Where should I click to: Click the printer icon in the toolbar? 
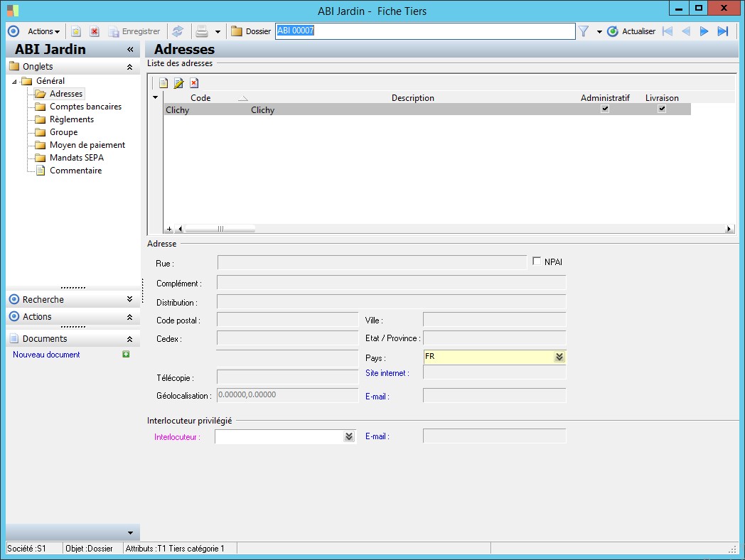tap(202, 31)
